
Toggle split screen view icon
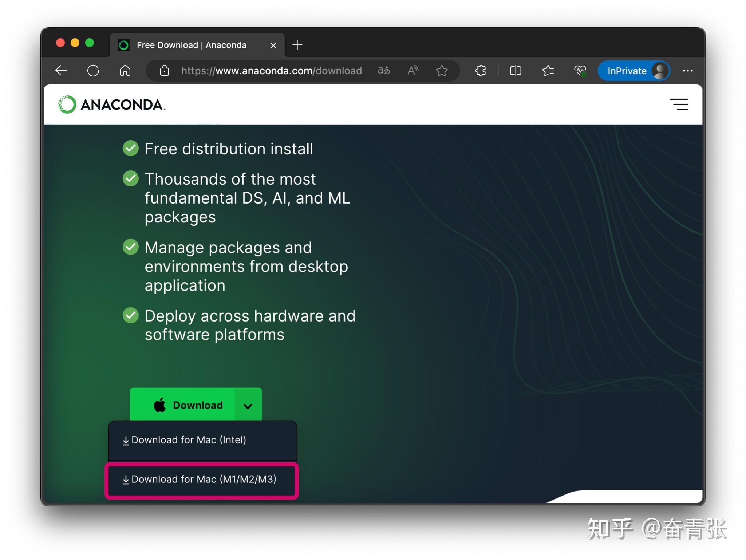516,71
